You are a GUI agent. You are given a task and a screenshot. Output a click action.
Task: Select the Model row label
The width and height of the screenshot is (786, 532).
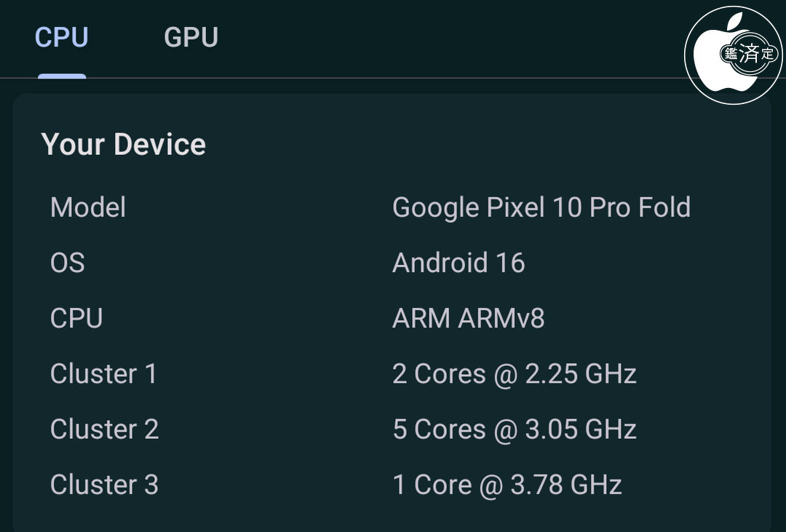tap(88, 207)
